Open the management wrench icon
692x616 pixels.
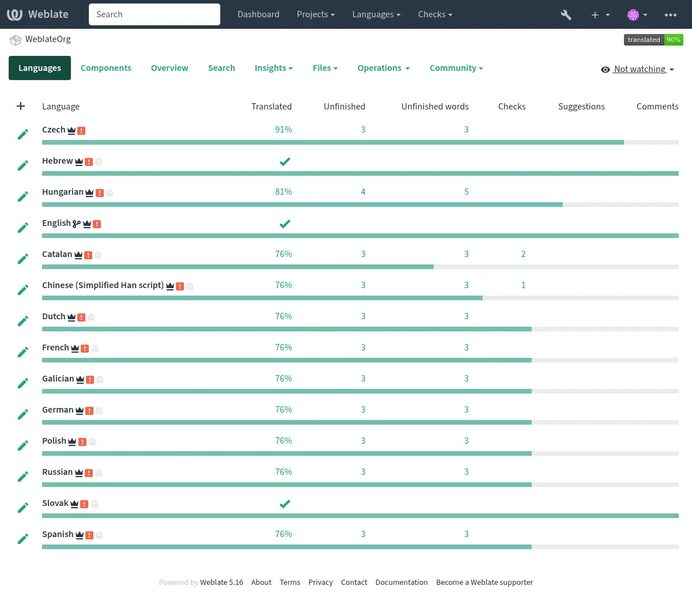click(x=566, y=14)
